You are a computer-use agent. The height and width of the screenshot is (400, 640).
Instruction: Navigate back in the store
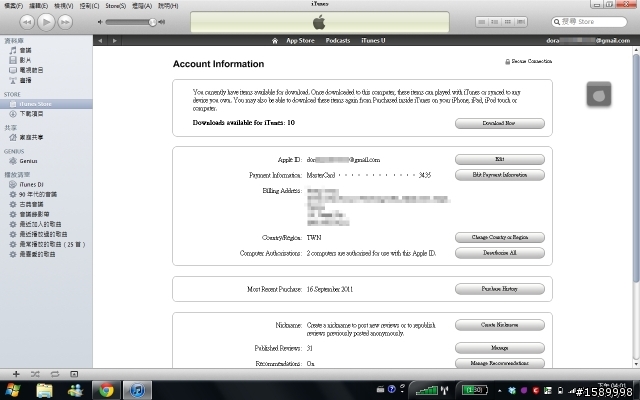click(x=100, y=40)
